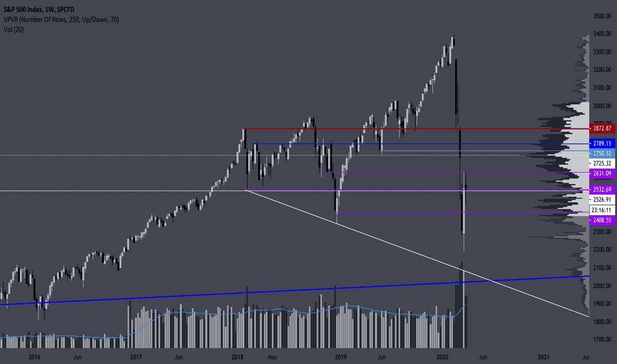This screenshot has height=364, width=617.
Task: Click the 2018 label on time axis
Action: 237,357
